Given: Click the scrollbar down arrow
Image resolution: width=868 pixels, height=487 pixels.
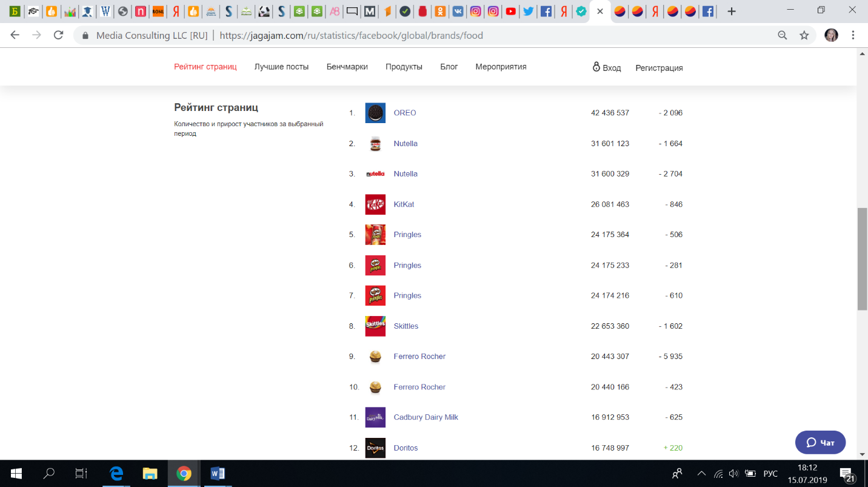Looking at the screenshot, I should coord(862,454).
